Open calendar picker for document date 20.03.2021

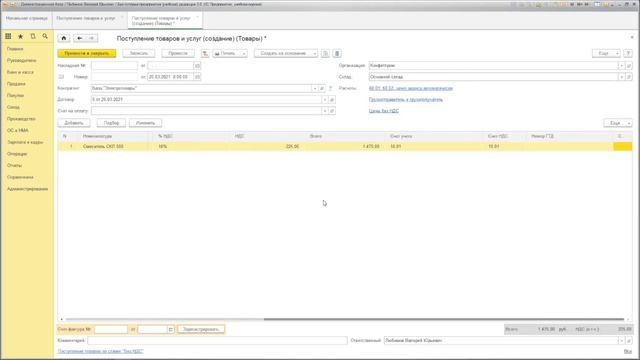tap(197, 77)
